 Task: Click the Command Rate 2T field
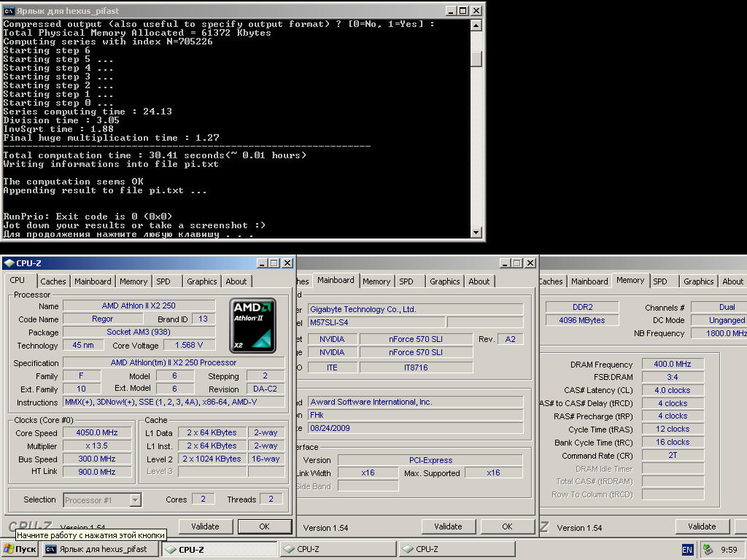click(x=673, y=455)
